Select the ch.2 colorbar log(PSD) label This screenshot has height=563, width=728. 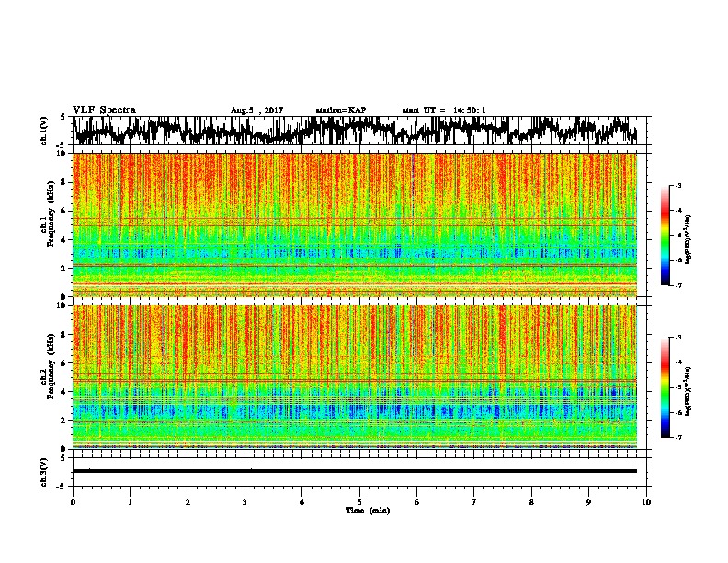tap(688, 391)
